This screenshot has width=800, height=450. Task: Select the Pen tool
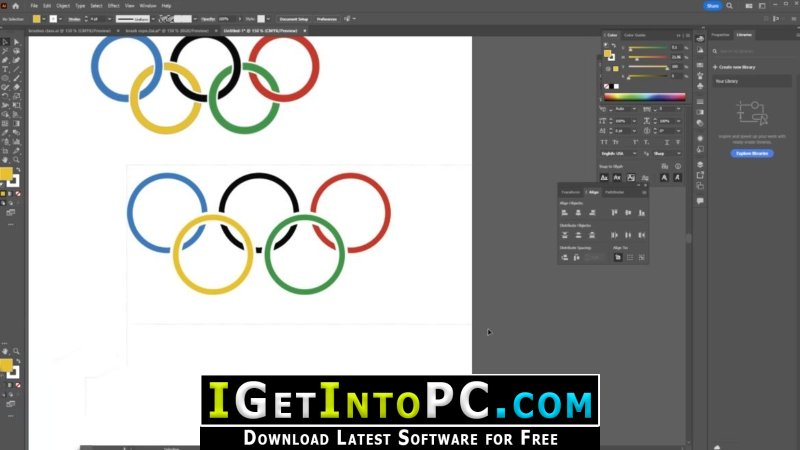click(x=5, y=60)
